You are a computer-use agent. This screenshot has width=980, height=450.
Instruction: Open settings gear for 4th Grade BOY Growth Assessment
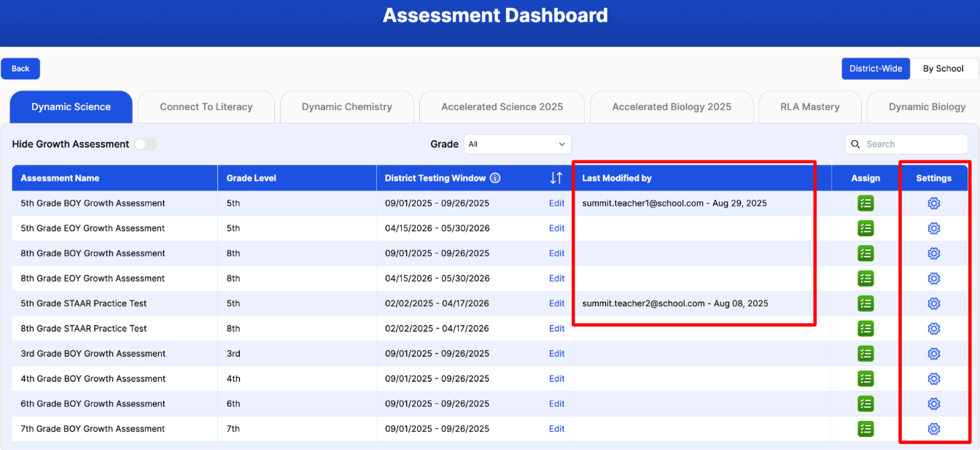coord(933,379)
